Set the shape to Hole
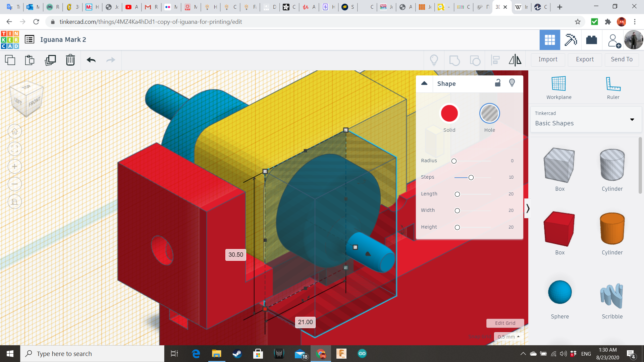Viewport: 644px width, 362px height. [489, 114]
